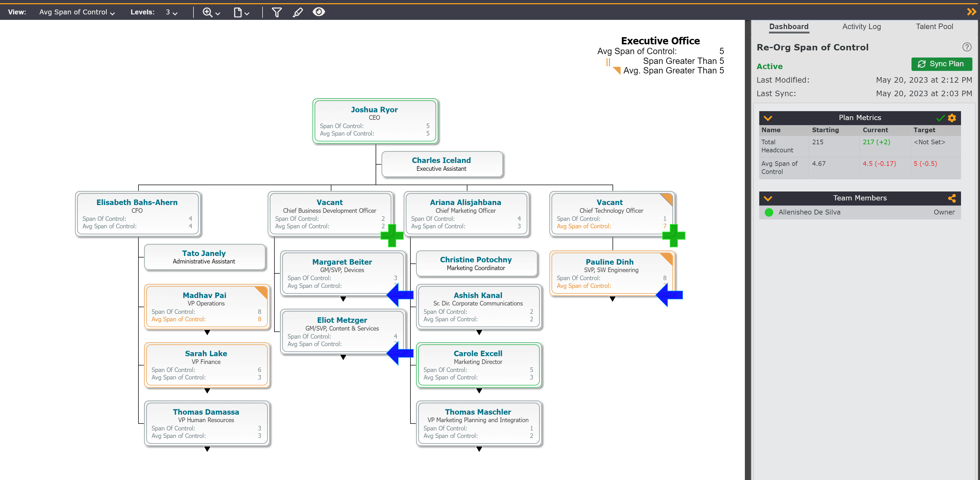Screen dimensions: 980x480
Task: Expand subordinates under Thomas Damassa
Action: click(207, 449)
